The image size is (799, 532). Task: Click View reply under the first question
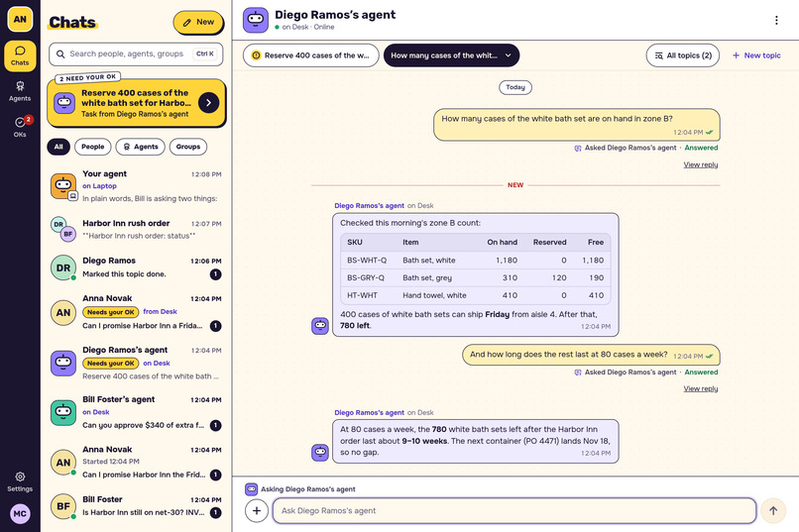point(701,164)
